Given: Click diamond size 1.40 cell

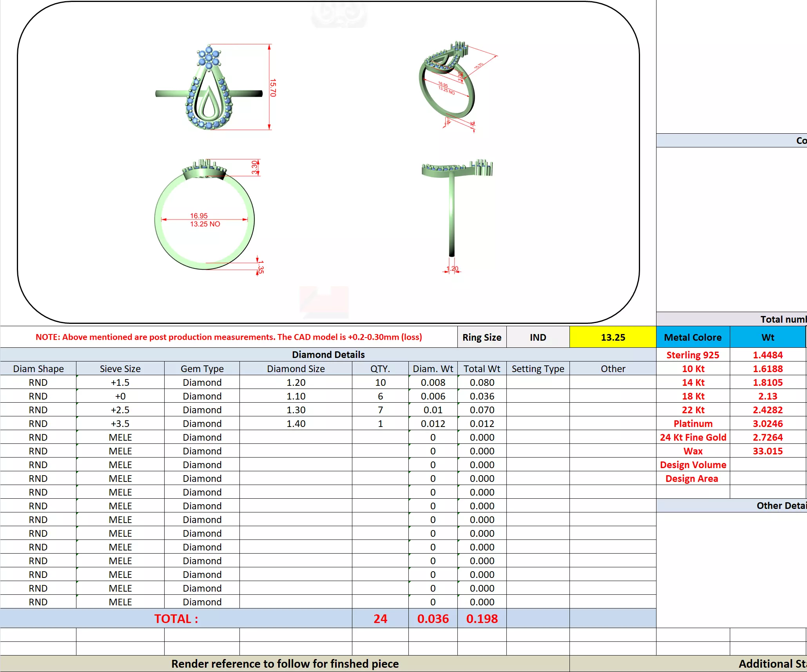Looking at the screenshot, I should 296,423.
